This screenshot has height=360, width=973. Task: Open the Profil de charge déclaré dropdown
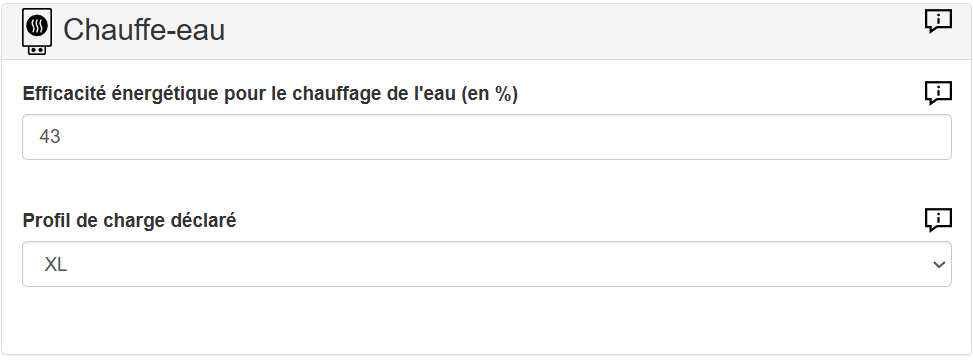click(486, 264)
